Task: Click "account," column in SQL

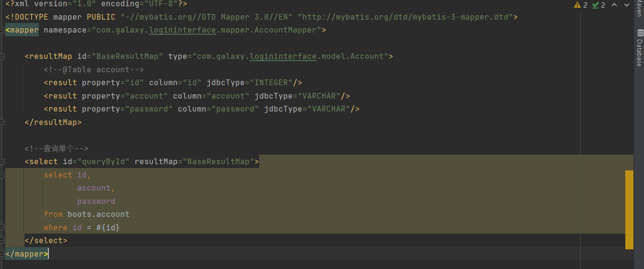Action: [x=96, y=188]
